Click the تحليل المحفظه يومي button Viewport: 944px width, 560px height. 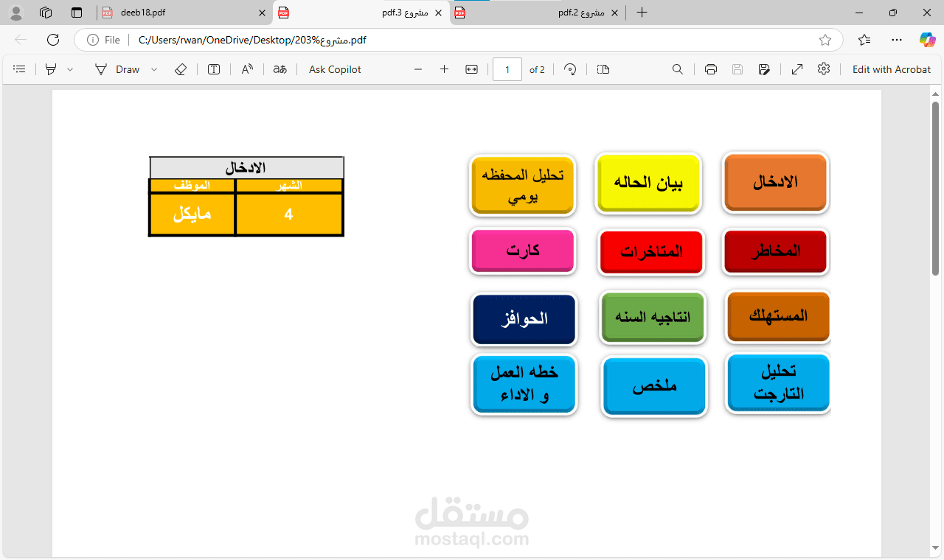522,185
